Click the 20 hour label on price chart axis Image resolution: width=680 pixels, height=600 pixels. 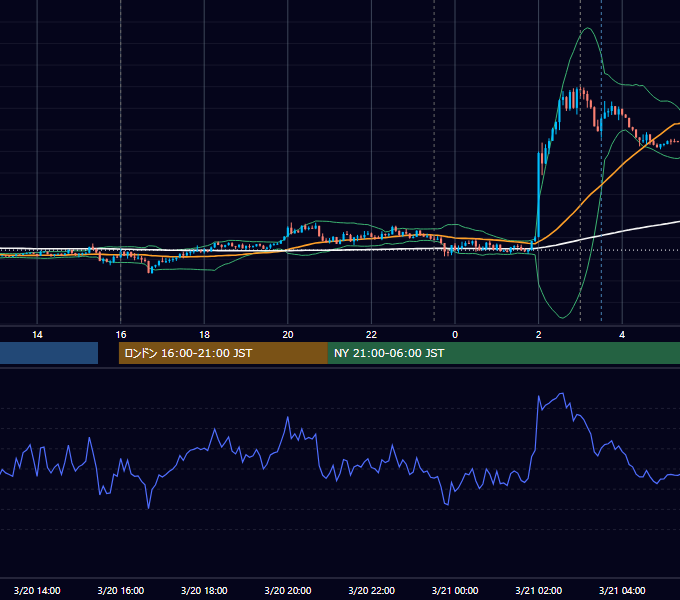(288, 335)
